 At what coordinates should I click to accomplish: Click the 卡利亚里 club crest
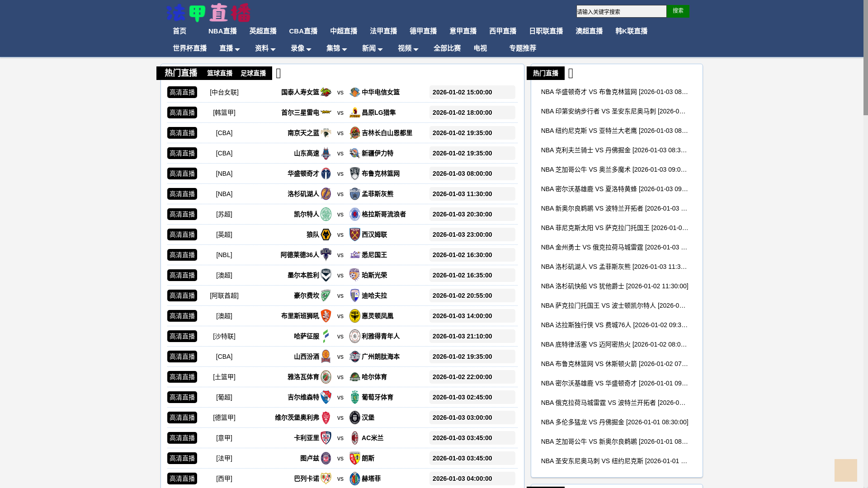coord(326,438)
